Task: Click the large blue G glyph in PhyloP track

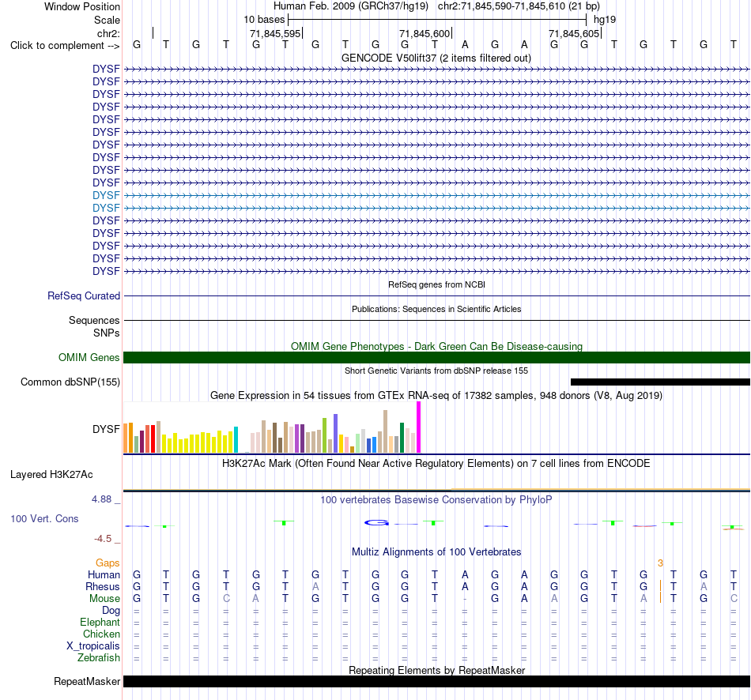Action: pyautogui.click(x=376, y=522)
